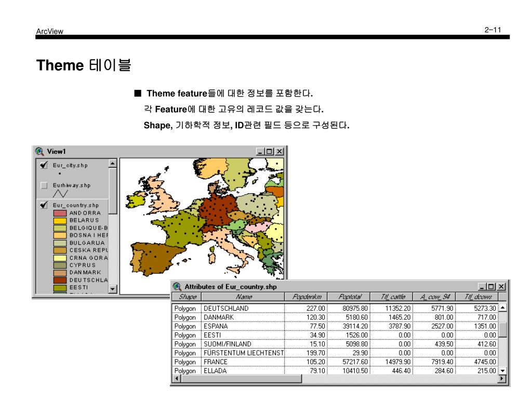Uncheck the Eur_city.shp theme
532x399 pixels.
(x=44, y=166)
